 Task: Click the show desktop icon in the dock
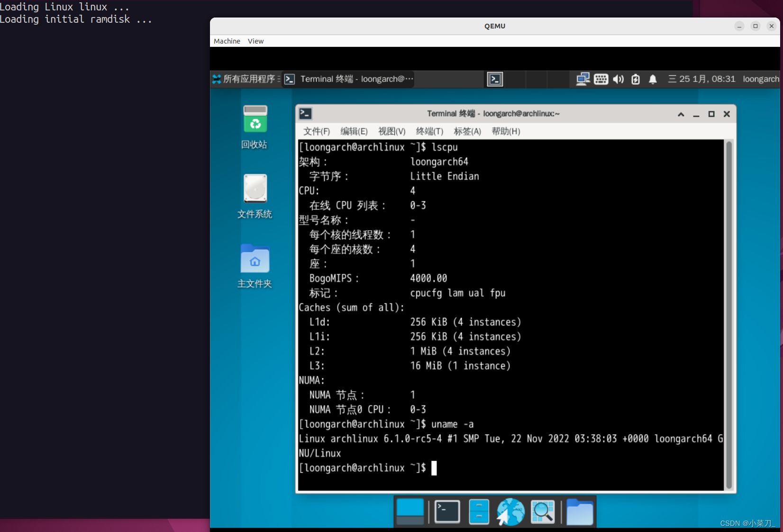tap(410, 512)
